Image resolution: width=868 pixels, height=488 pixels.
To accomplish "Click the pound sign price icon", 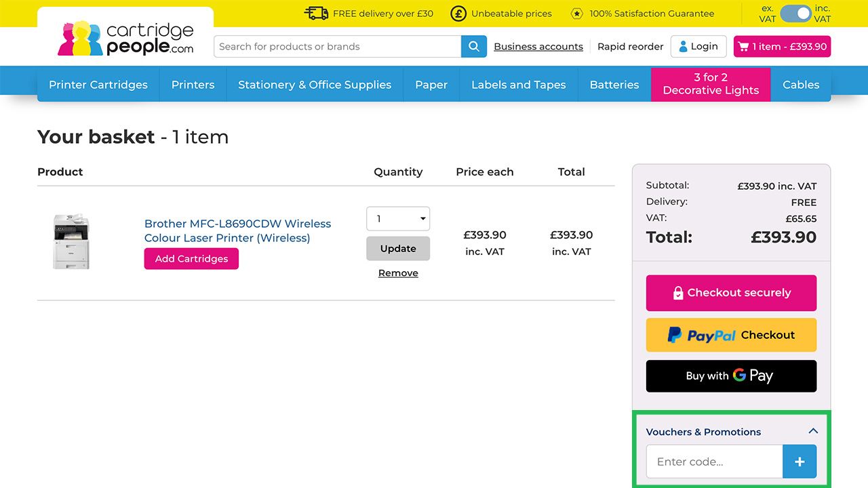I will [459, 14].
